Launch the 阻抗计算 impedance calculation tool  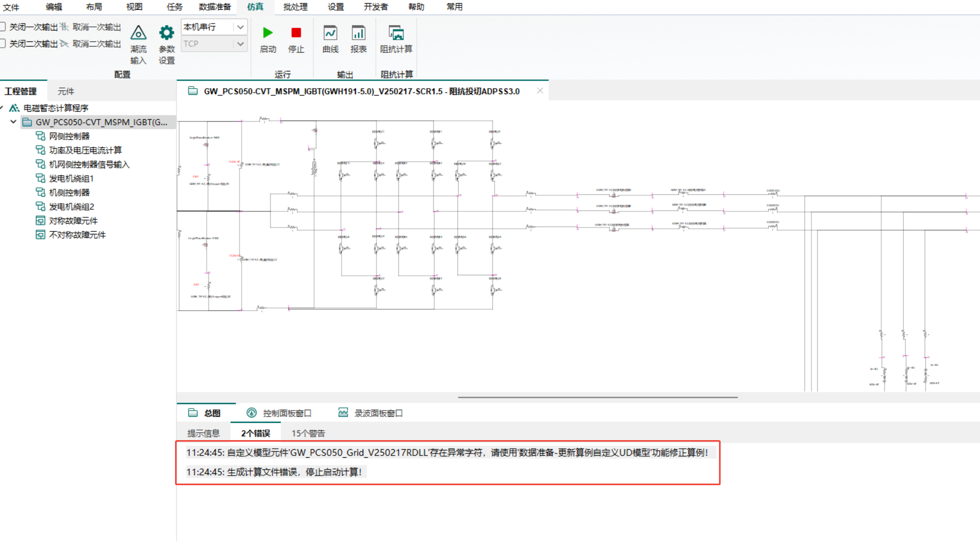[x=396, y=33]
